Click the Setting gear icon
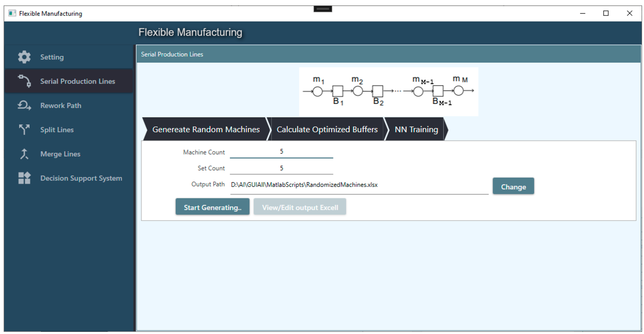Screen dimensions: 644x334 click(24, 57)
